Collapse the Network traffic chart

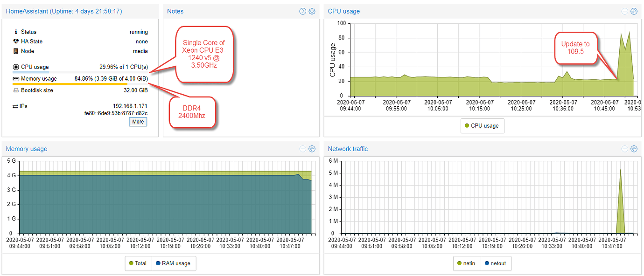click(624, 149)
